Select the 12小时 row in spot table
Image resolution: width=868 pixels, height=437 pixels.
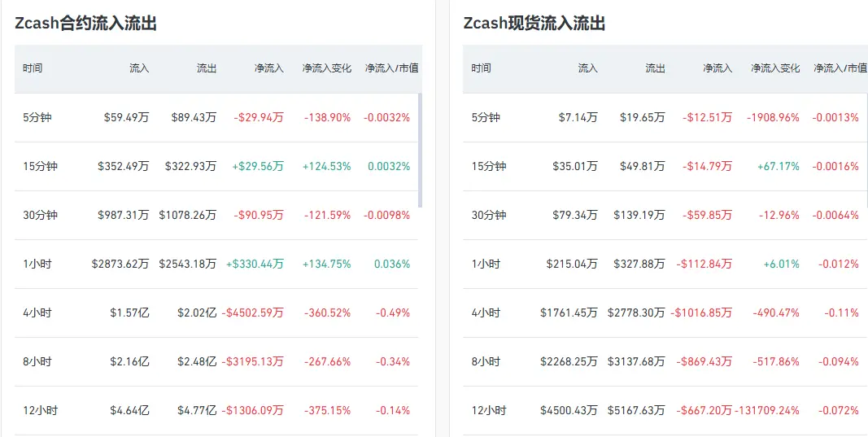point(665,410)
